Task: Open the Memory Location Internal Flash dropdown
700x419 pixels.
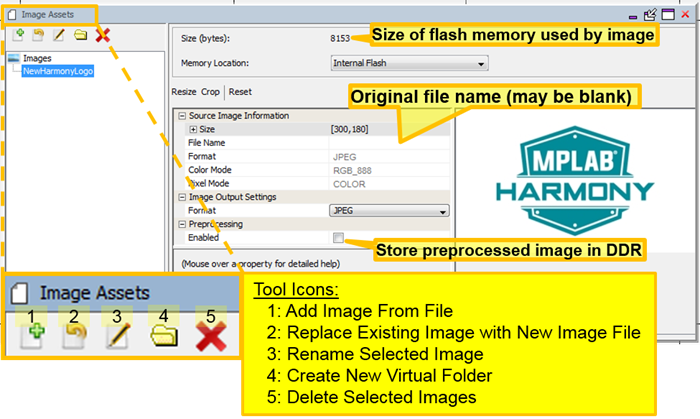Action: [409, 63]
